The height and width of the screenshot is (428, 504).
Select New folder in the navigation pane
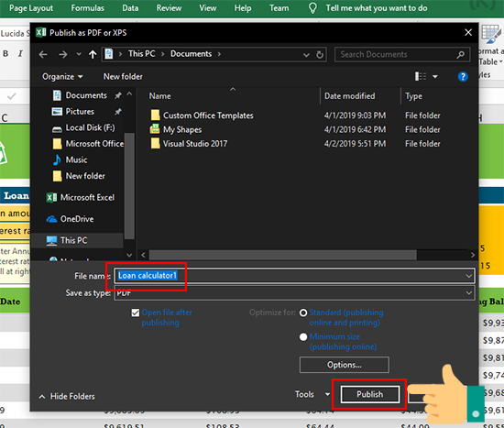point(85,176)
